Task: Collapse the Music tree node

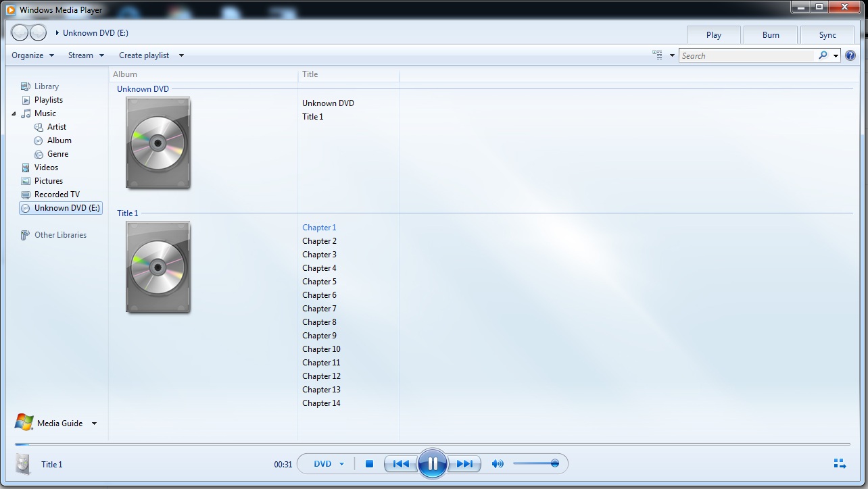Action: 14,113
